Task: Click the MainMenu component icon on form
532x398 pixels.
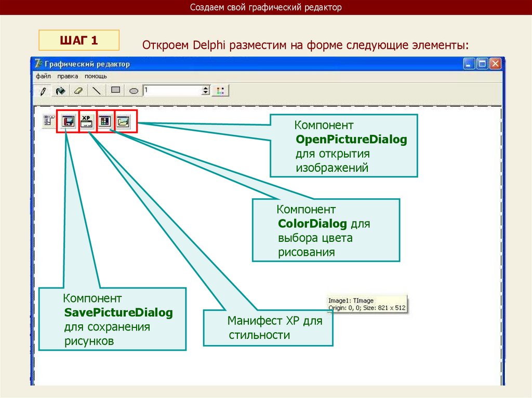Action: (x=49, y=121)
